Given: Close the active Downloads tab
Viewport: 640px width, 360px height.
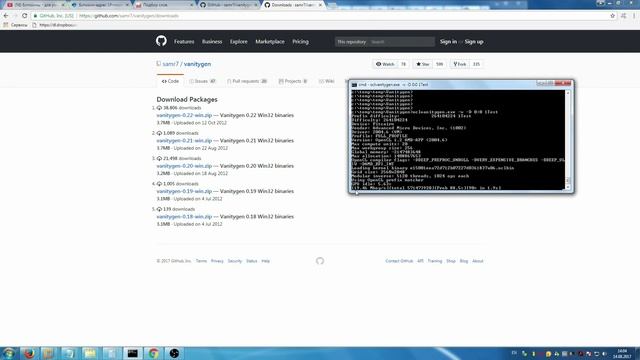Looking at the screenshot, I should (320, 5).
